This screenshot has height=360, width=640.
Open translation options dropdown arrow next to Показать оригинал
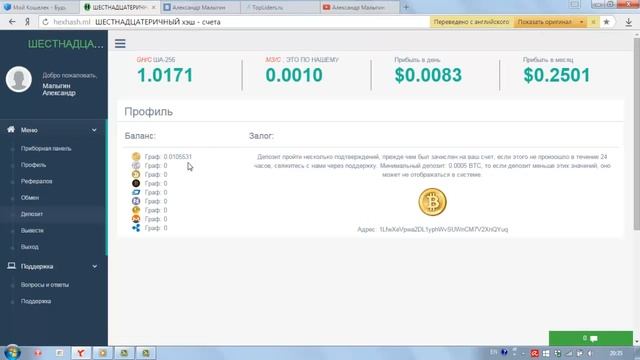(581, 22)
